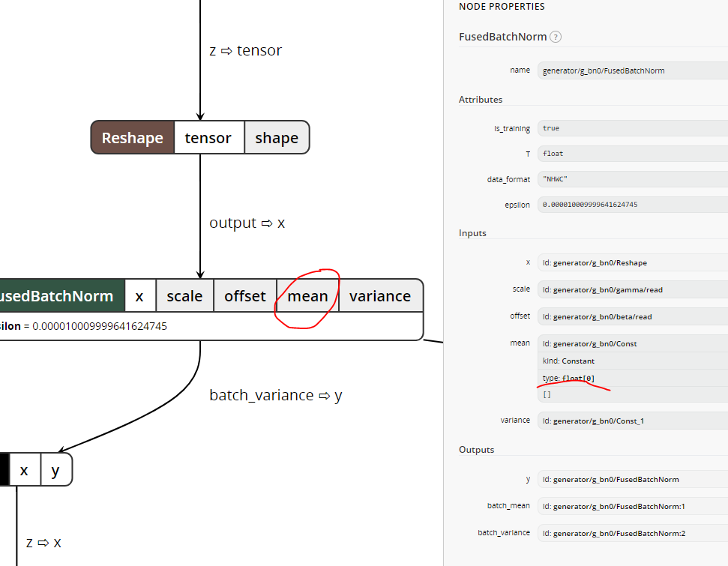Click the 'batch_mean' output label
The height and width of the screenshot is (566, 728).
pyautogui.click(x=508, y=505)
